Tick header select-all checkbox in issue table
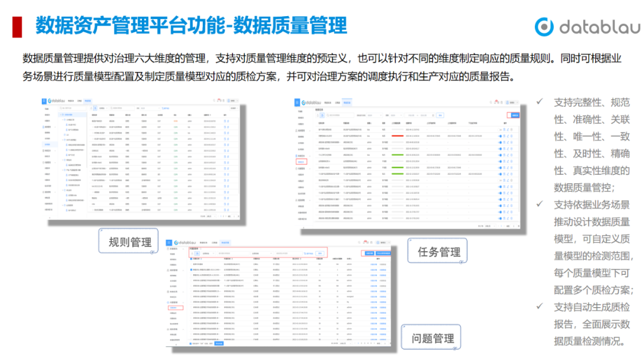 [x=191, y=259]
